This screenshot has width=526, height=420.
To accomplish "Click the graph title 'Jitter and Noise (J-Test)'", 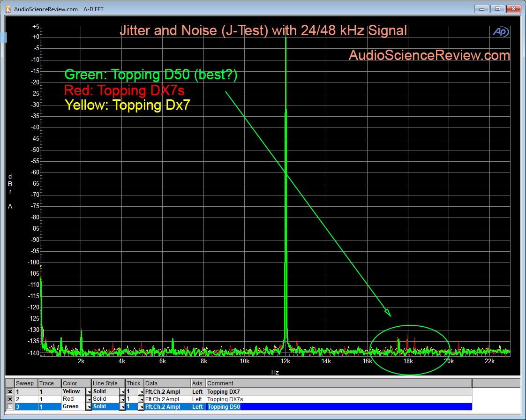I will click(x=194, y=30).
